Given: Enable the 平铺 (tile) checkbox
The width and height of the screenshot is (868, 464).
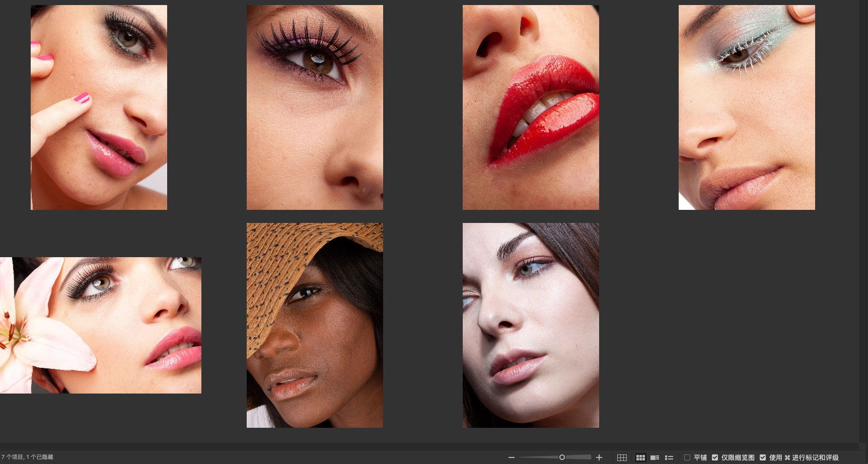Looking at the screenshot, I should pos(687,457).
